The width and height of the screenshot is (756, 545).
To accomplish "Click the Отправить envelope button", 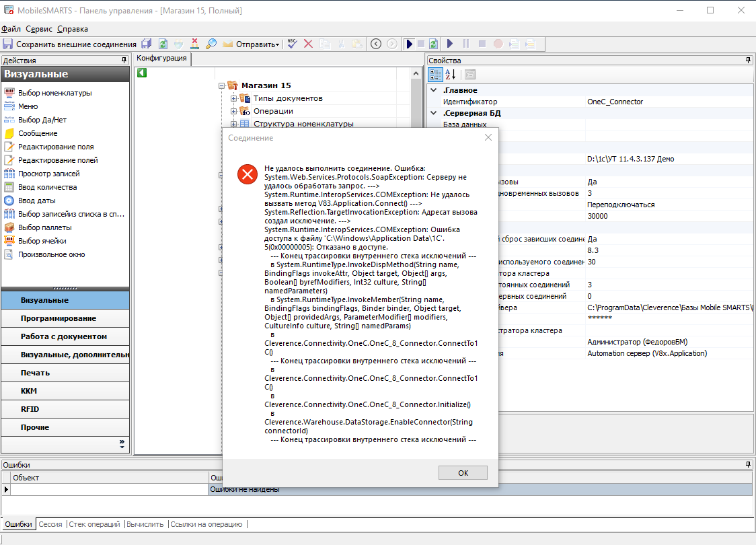I will click(x=251, y=44).
